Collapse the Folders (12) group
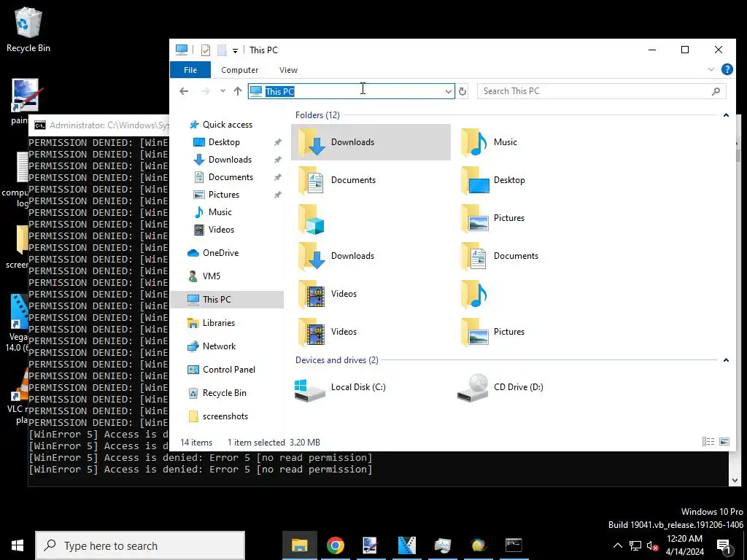 pos(726,115)
